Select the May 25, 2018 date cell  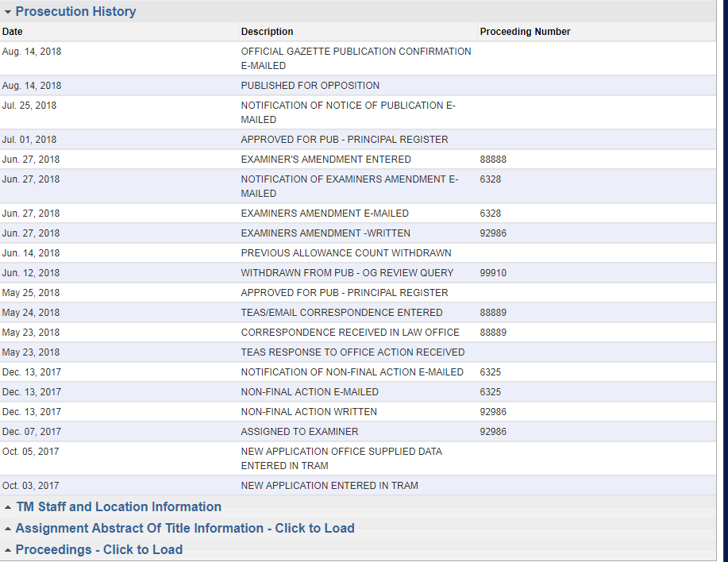31,293
